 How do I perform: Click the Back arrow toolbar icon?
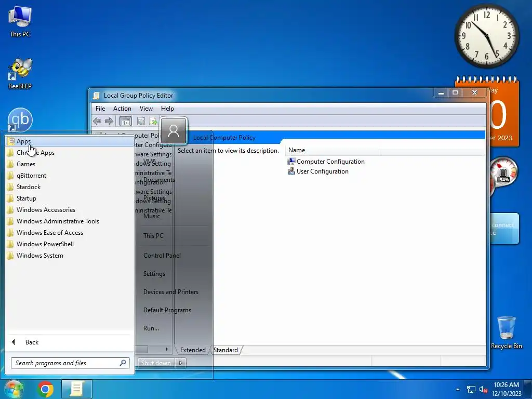[97, 121]
